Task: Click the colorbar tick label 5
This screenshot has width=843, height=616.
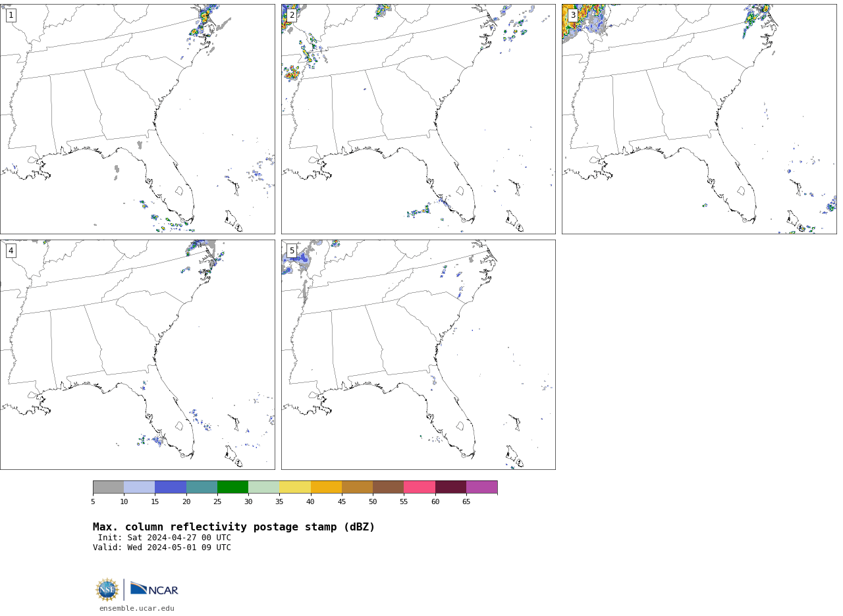Action: pos(93,501)
